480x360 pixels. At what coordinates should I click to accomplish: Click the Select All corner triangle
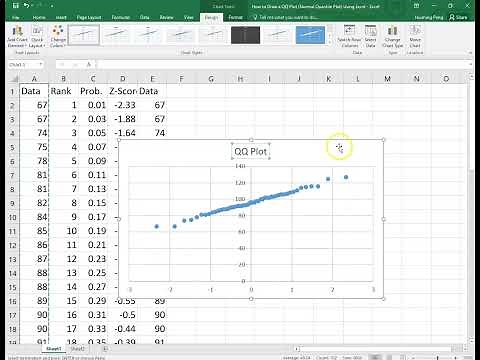14,79
